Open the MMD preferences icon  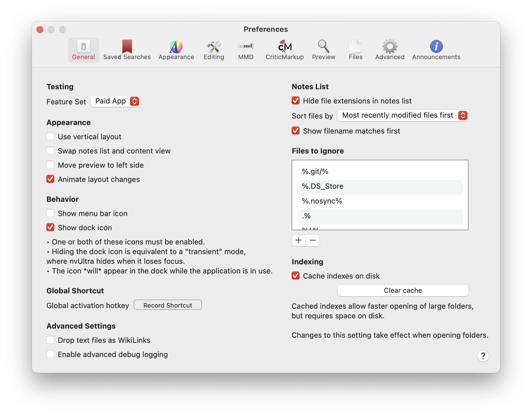(246, 47)
